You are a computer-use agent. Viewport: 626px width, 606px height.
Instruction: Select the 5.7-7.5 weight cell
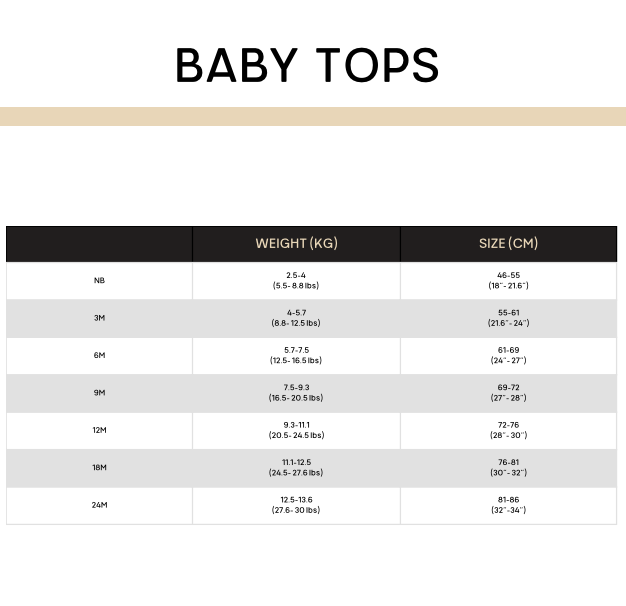(x=296, y=355)
